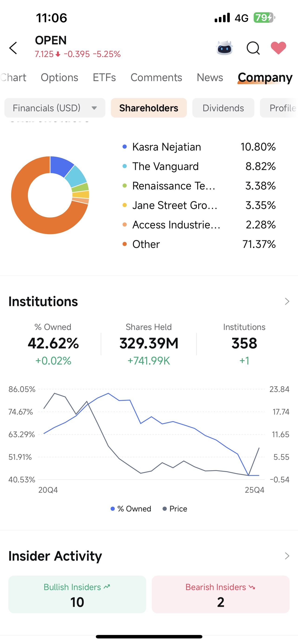Tap the back arrow icon
Image resolution: width=298 pixels, height=644 pixels.
tap(13, 48)
